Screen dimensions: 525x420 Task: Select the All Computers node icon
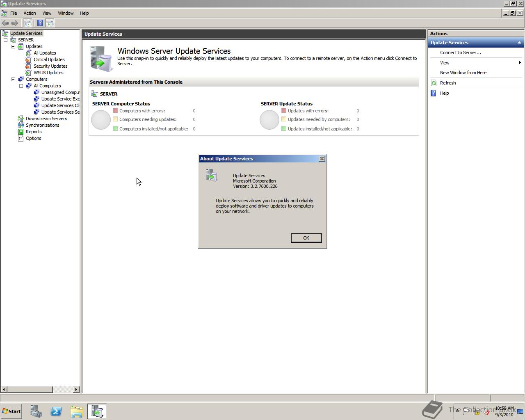(x=29, y=86)
